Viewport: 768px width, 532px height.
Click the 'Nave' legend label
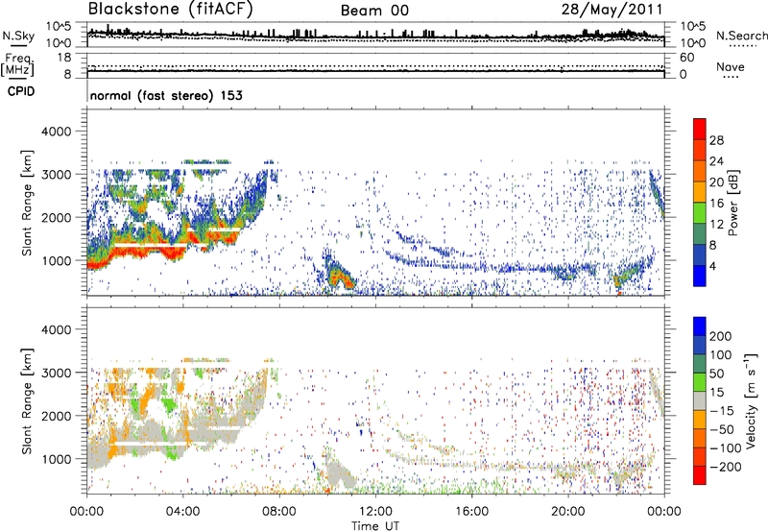[730, 67]
